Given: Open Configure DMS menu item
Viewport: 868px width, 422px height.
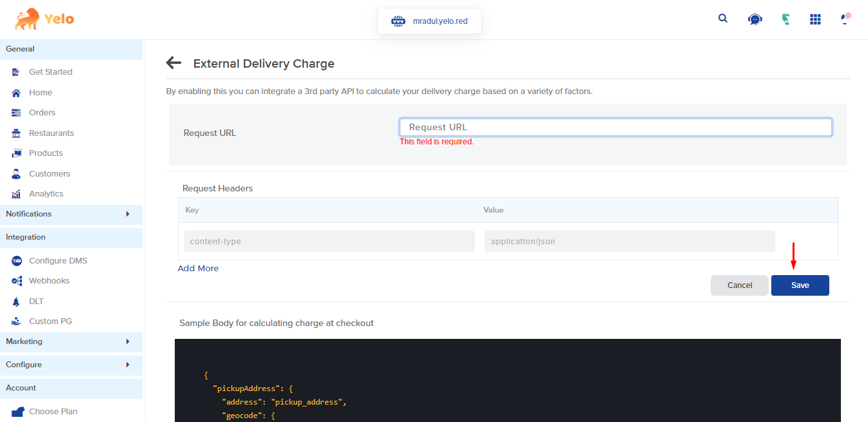Looking at the screenshot, I should [x=58, y=261].
